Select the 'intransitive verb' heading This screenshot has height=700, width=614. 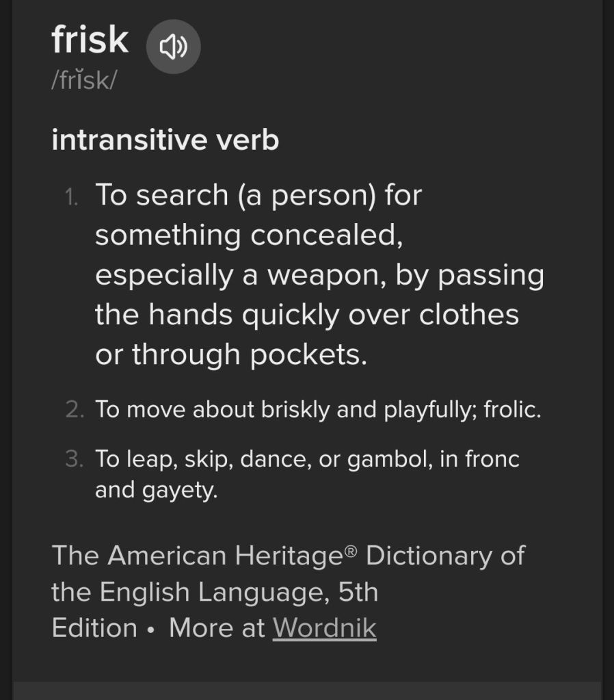(x=165, y=140)
